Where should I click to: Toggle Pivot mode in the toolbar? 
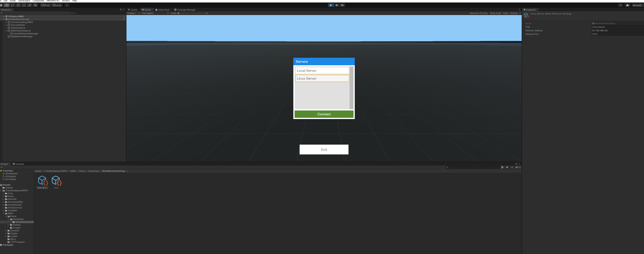coord(45,5)
